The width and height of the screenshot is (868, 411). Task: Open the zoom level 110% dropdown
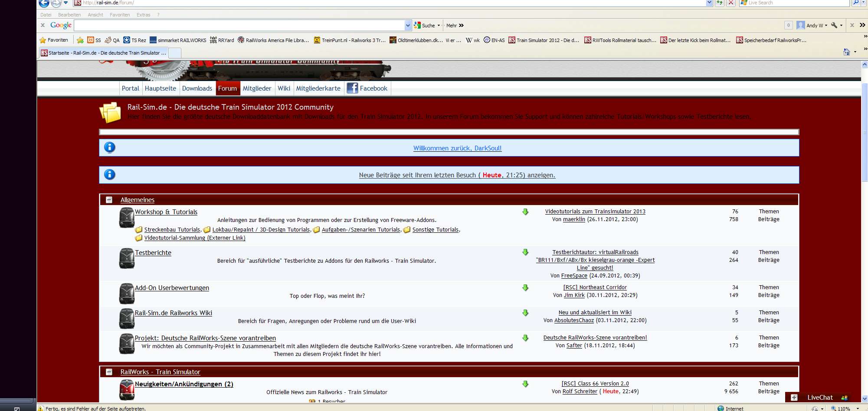(x=858, y=408)
